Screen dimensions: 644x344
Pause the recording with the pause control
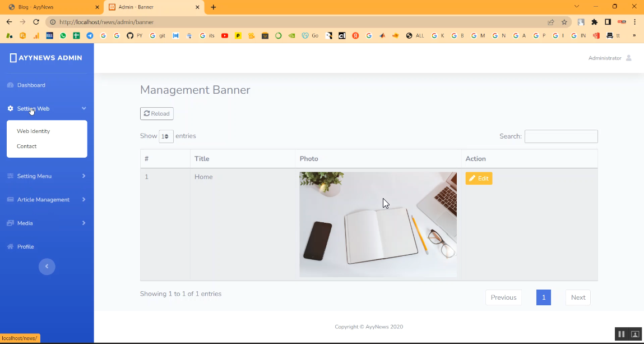coord(621,334)
